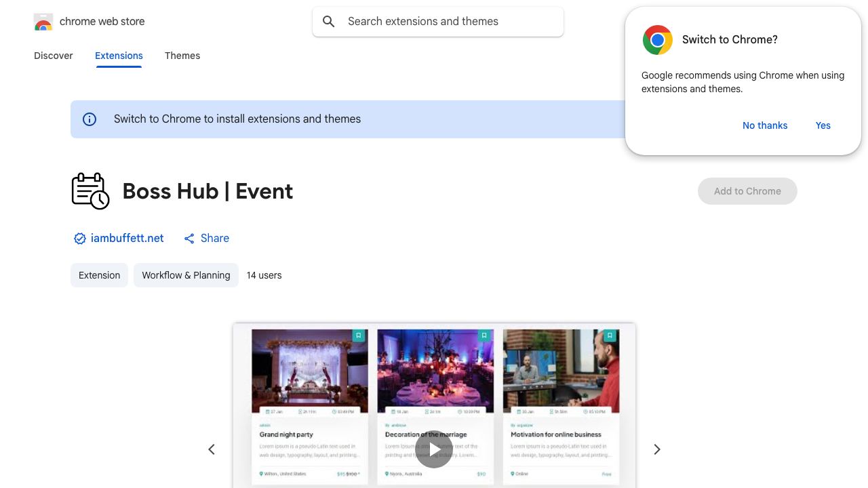The height and width of the screenshot is (488, 868).
Task: Click the chrome web store title text
Action: 102,22
